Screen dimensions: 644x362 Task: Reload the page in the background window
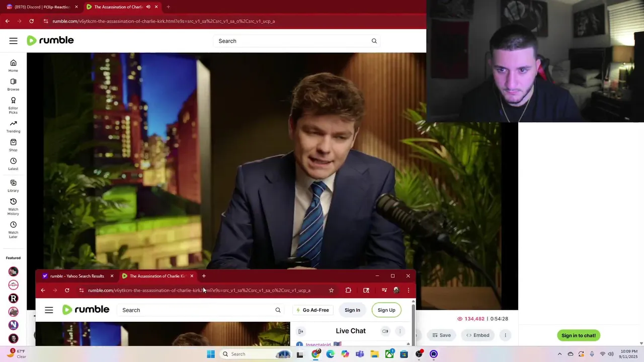[31, 21]
